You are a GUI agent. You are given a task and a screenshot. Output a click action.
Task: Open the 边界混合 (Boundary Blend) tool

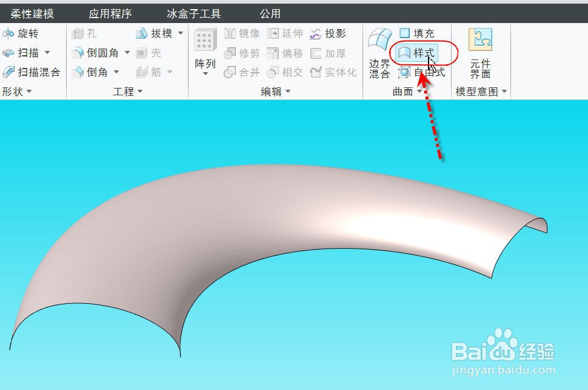pos(379,53)
